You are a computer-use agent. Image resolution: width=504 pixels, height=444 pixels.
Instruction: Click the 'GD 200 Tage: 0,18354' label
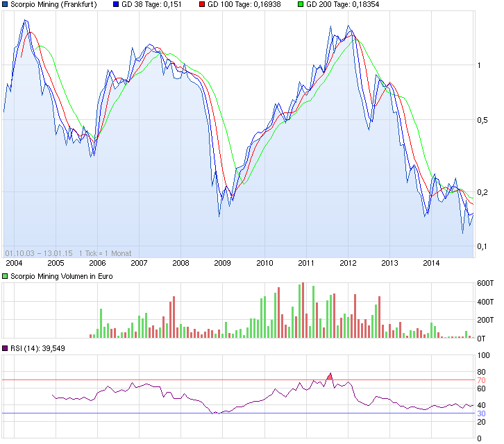343,4
